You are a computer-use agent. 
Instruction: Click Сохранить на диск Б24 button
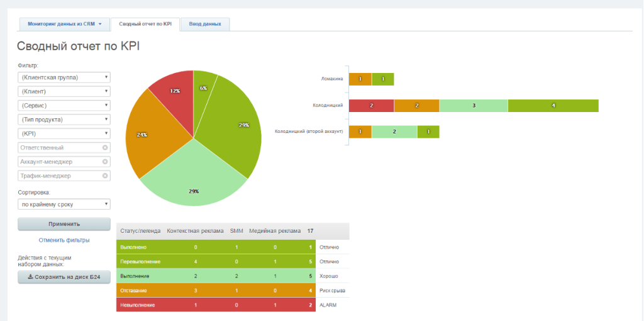[x=64, y=277]
